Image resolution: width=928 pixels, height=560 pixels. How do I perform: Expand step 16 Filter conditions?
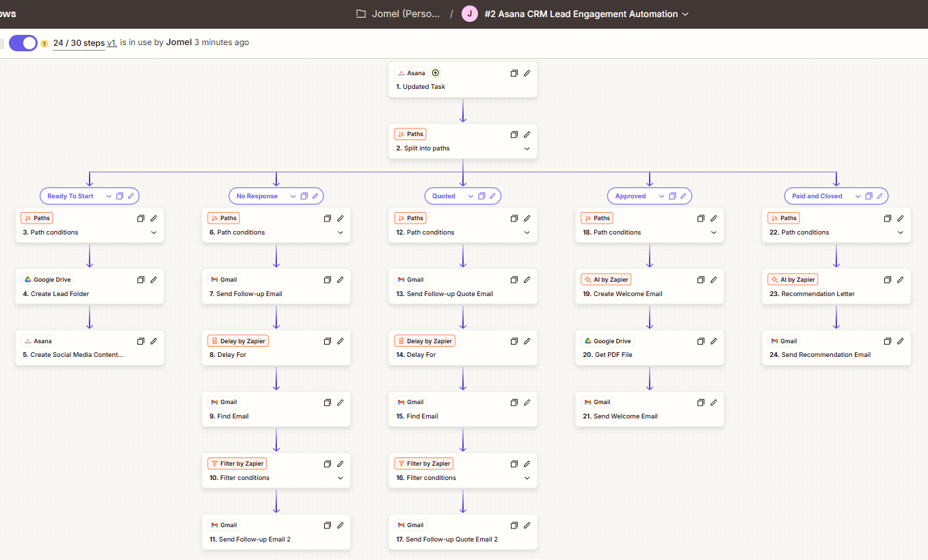pos(527,478)
